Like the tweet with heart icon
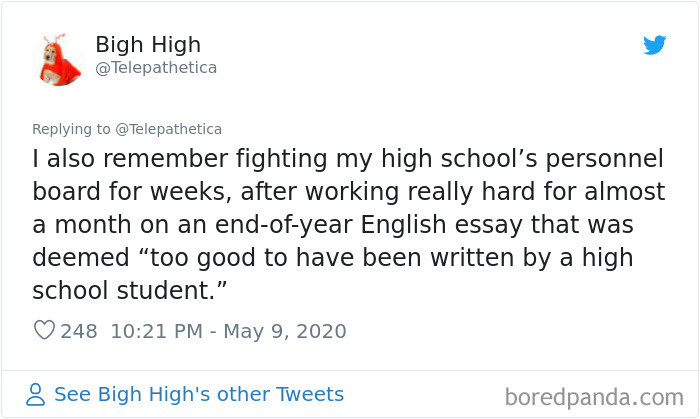Screen dimensions: 700x419 (x=44, y=331)
